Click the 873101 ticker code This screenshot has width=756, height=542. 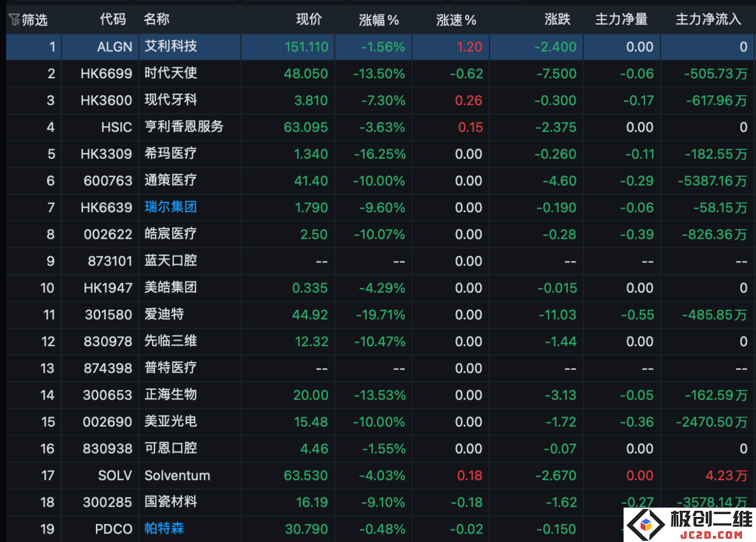tap(110, 261)
